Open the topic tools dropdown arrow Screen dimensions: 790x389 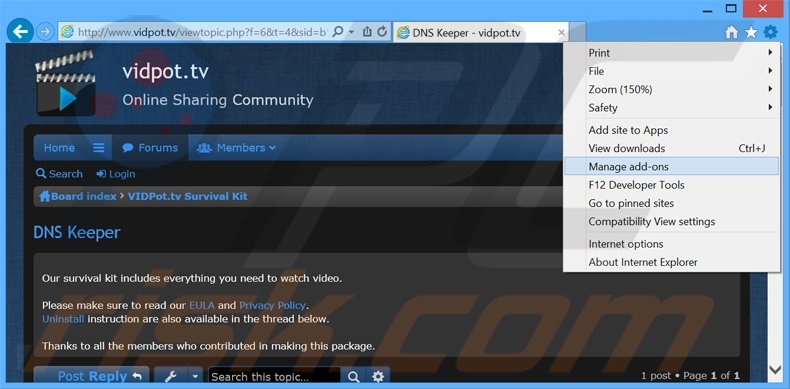[195, 376]
